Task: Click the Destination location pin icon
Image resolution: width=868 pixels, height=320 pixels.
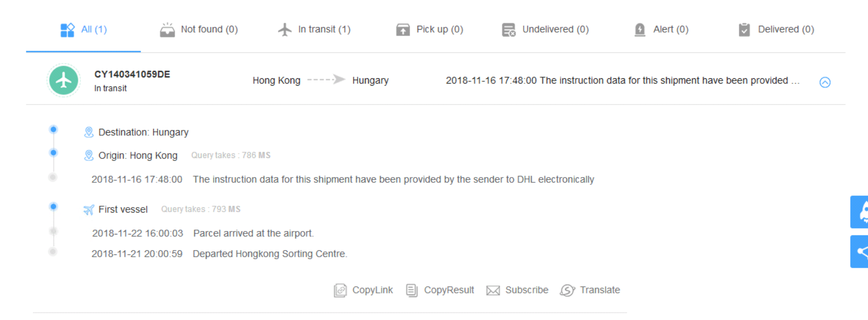Action: click(89, 132)
